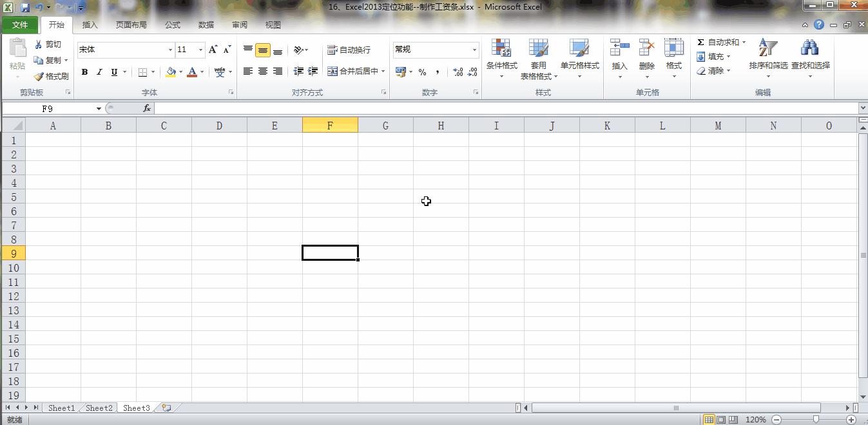The height and width of the screenshot is (425, 868).
Task: Open the font size 11 dropdown
Action: [200, 50]
